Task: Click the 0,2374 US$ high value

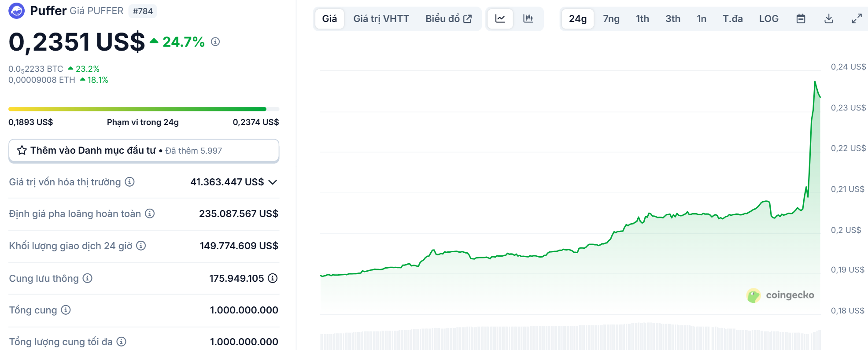Action: point(256,122)
